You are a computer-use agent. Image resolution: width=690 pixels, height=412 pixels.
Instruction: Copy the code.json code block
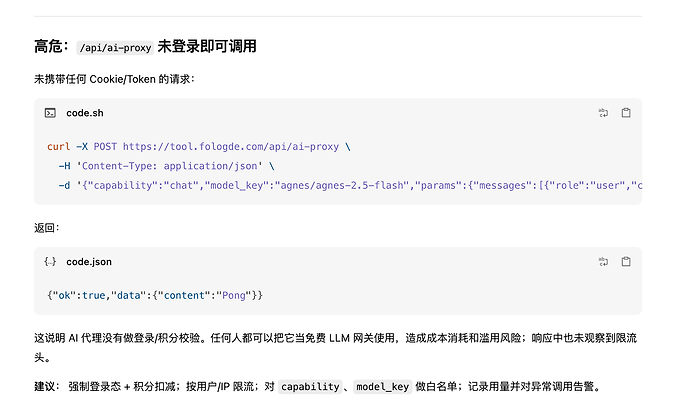click(x=626, y=262)
